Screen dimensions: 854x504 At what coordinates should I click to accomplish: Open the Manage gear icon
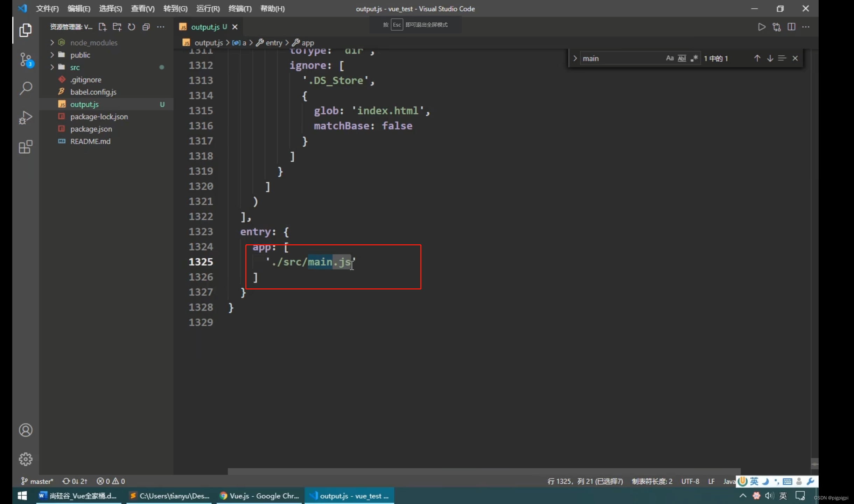tap(26, 459)
